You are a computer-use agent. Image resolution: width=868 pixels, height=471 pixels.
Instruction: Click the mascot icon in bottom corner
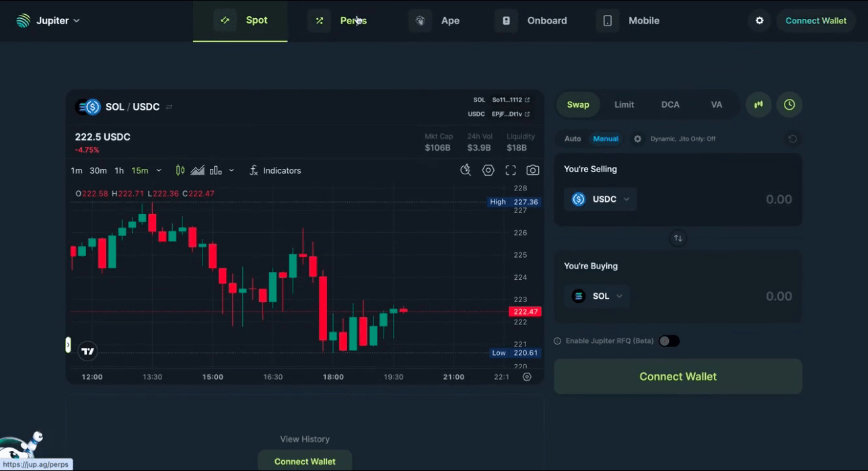click(22, 445)
